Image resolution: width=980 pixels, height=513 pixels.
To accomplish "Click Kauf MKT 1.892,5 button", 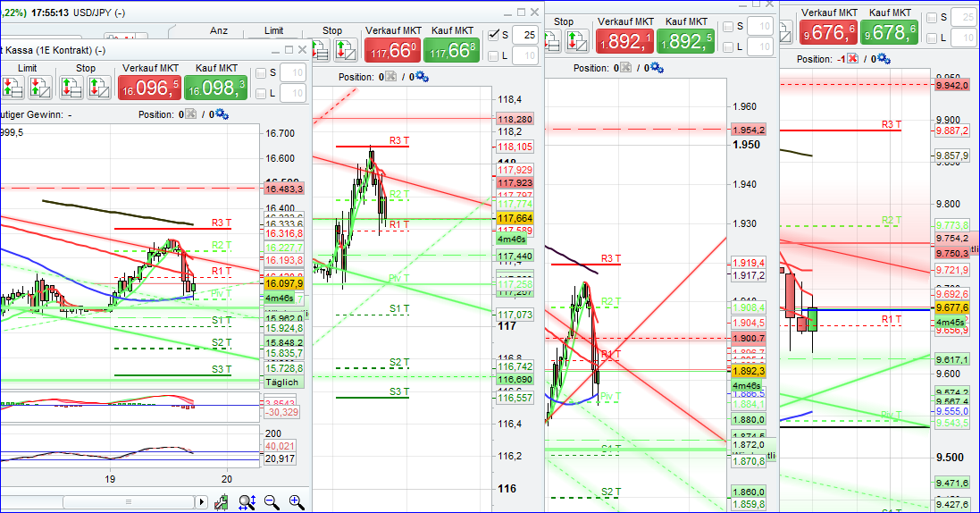I will pos(685,41).
